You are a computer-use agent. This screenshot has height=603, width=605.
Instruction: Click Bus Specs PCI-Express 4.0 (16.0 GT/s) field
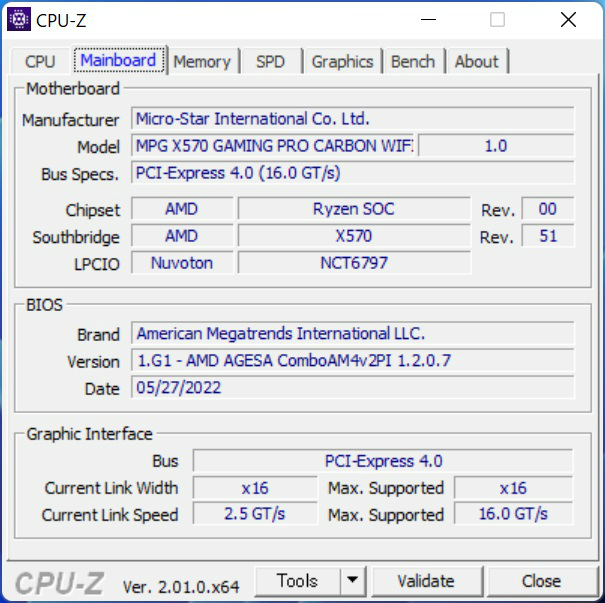[x=352, y=172]
